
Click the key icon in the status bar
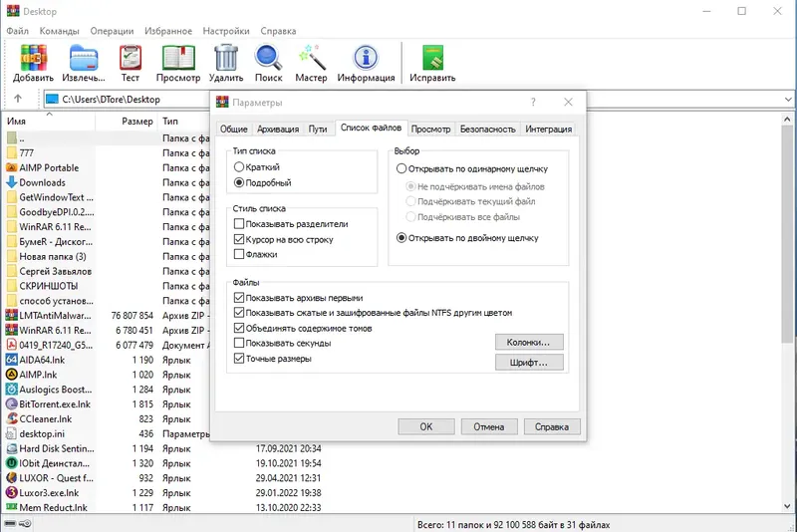tap(26, 523)
